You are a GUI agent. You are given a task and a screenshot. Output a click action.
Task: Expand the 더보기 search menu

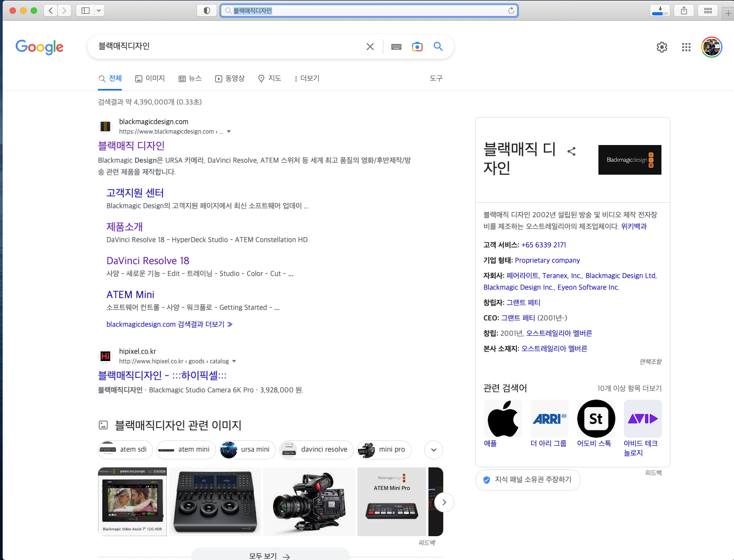point(307,78)
